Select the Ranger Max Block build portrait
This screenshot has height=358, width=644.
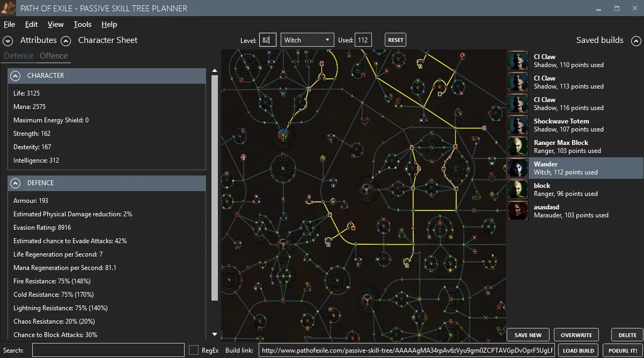click(518, 147)
